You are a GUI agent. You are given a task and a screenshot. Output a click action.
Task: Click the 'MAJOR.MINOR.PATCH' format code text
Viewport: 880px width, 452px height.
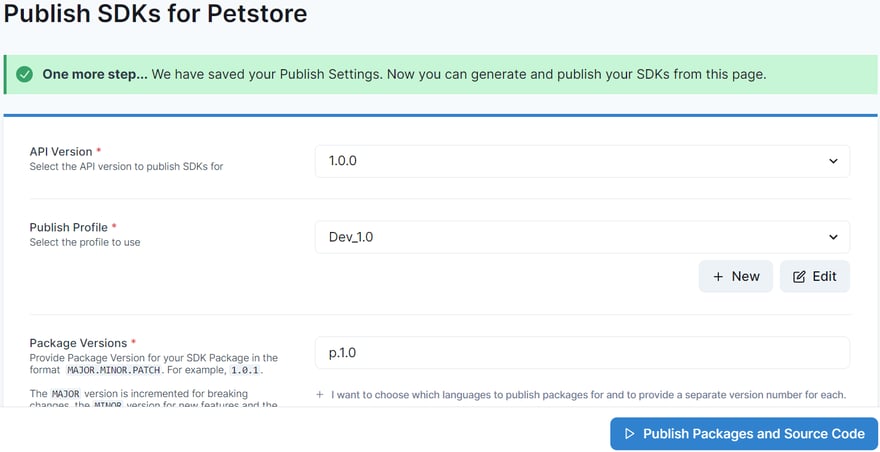114,371
